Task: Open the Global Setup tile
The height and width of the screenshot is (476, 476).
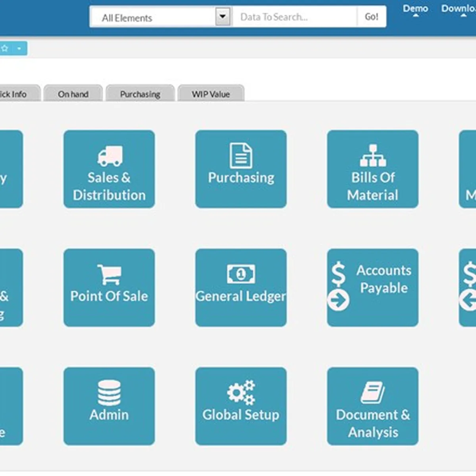Action: [241, 406]
